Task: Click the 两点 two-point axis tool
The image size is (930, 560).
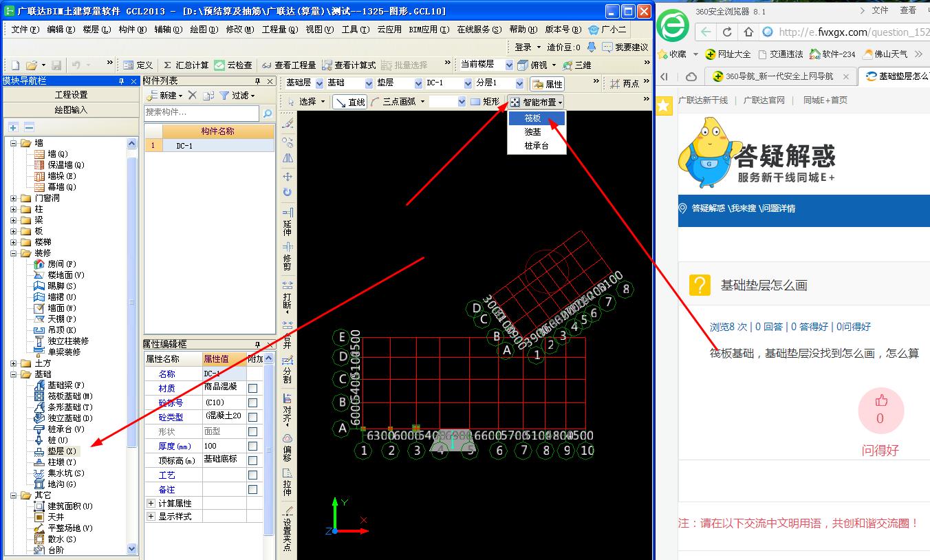Action: 625,83
